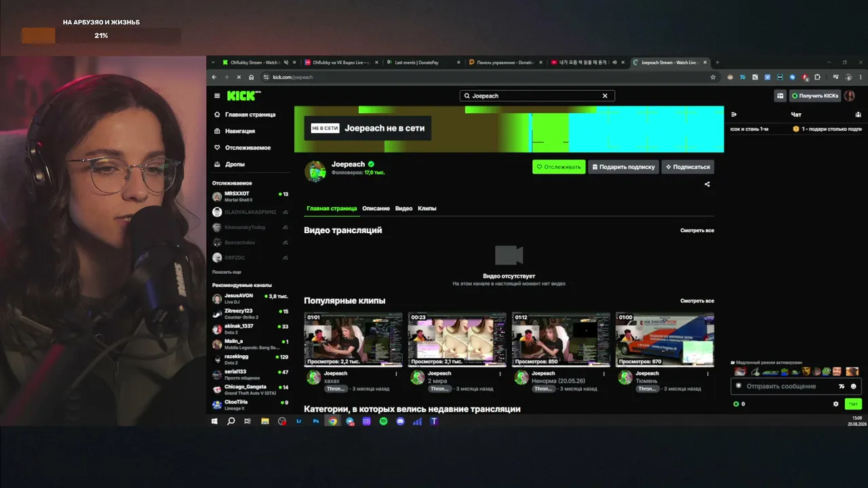This screenshot has width=868, height=488.
Task: Open GLADVALAKASPWNZ followed channel
Action: tap(250, 212)
